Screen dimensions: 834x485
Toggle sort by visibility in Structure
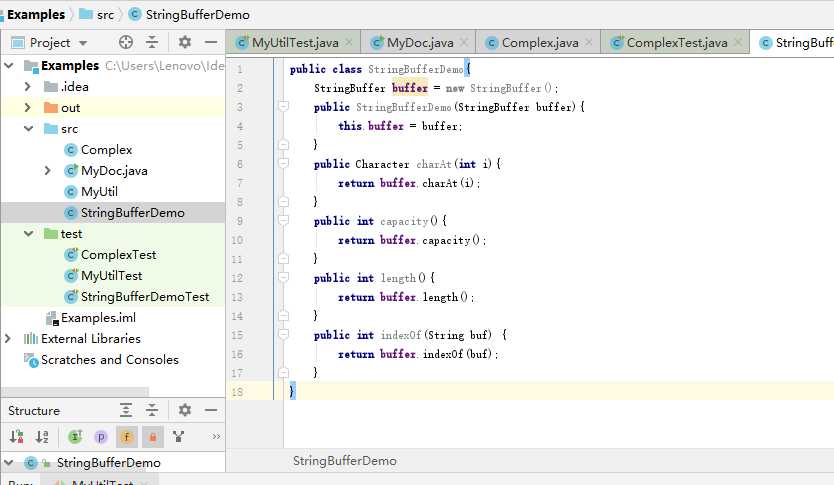(x=16, y=437)
